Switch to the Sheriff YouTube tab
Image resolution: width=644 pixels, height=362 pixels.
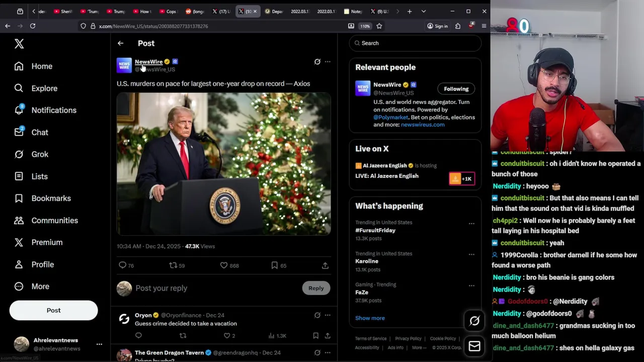[63, 11]
